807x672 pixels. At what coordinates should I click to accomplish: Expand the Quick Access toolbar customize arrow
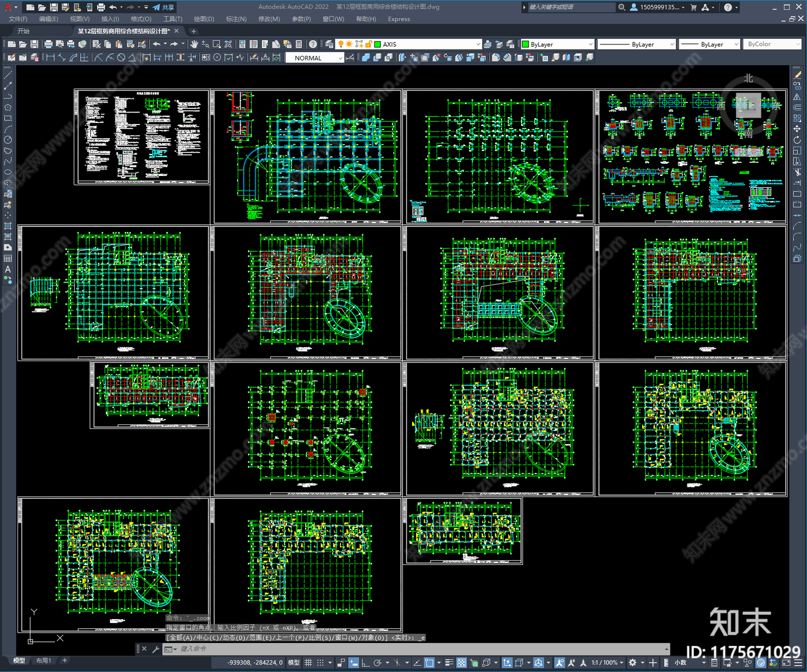146,7
